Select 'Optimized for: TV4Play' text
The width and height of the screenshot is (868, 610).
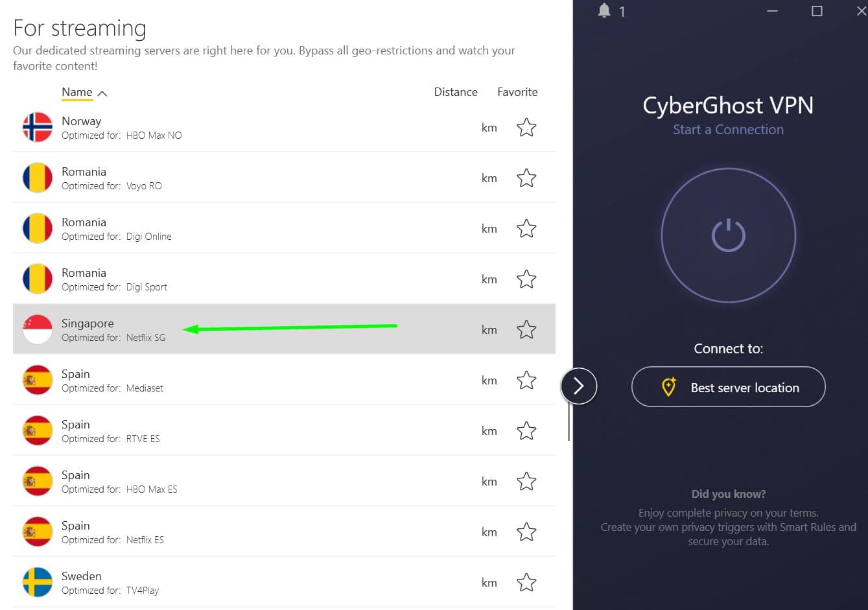point(110,591)
